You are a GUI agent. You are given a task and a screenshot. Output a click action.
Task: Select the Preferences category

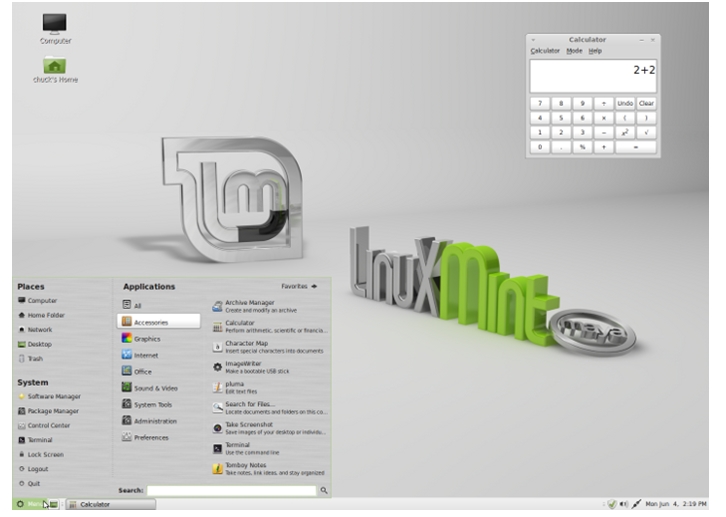point(159,437)
